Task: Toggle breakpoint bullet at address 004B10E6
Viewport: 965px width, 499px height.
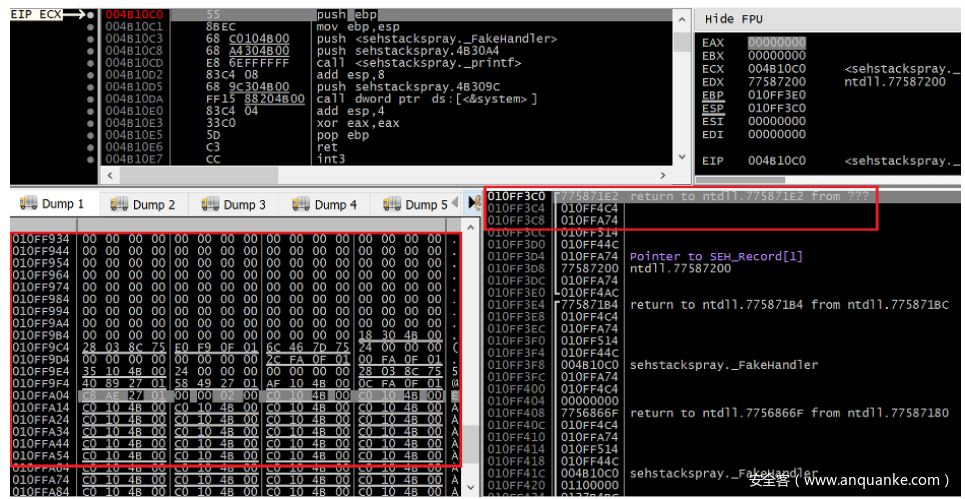Action: [x=92, y=146]
